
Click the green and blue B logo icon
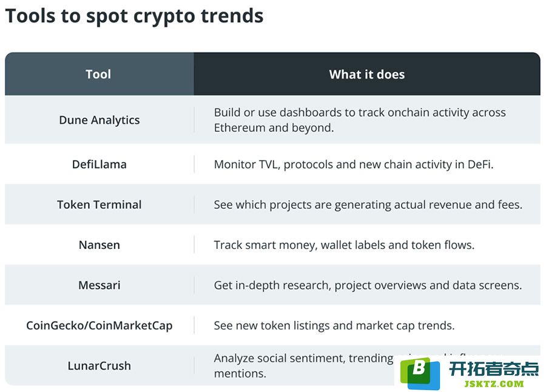[420, 374]
